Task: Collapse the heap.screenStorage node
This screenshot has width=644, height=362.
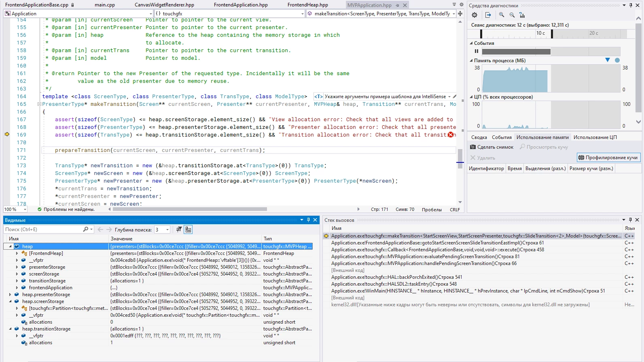Action: tap(10, 301)
